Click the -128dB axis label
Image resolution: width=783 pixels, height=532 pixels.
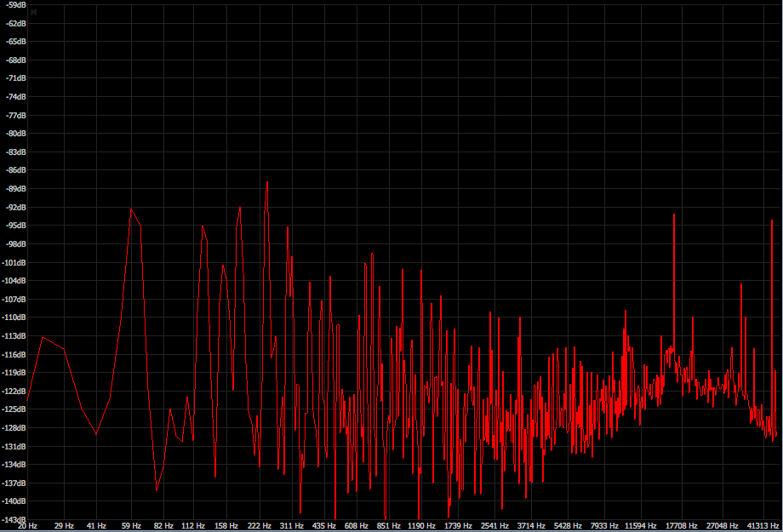14,427
